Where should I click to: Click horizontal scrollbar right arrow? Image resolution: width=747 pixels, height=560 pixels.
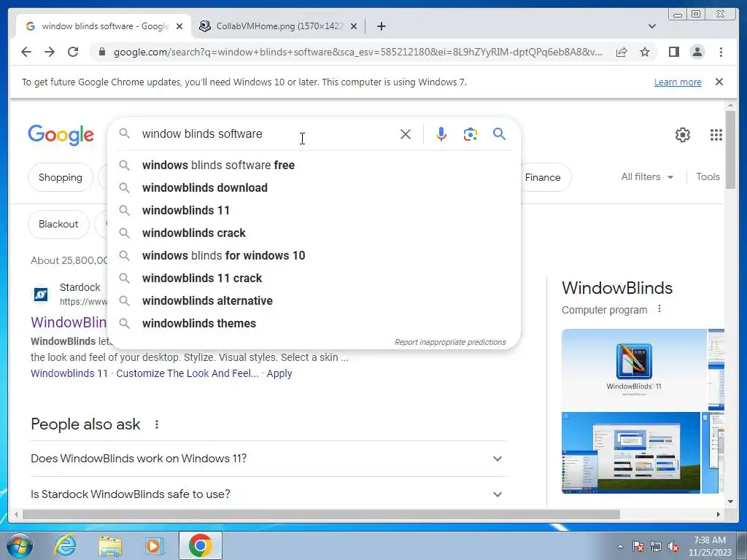[719, 514]
